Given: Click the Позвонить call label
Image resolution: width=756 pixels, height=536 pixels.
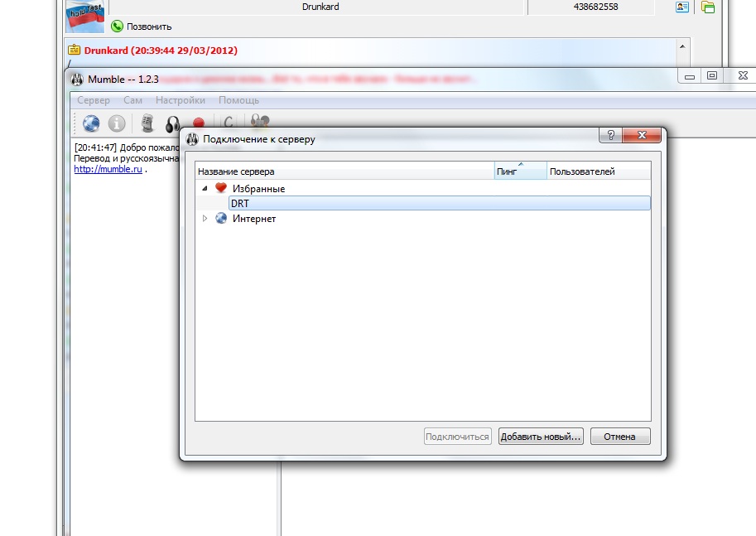Looking at the screenshot, I should pyautogui.click(x=149, y=27).
